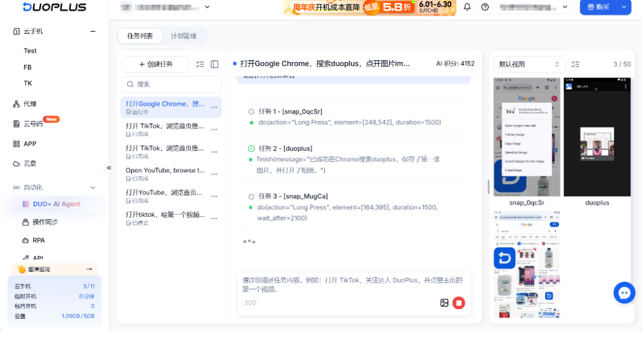This screenshot has height=339, width=644.
Task: Open more options for second 打开 TikTok task
Action: coord(215,152)
